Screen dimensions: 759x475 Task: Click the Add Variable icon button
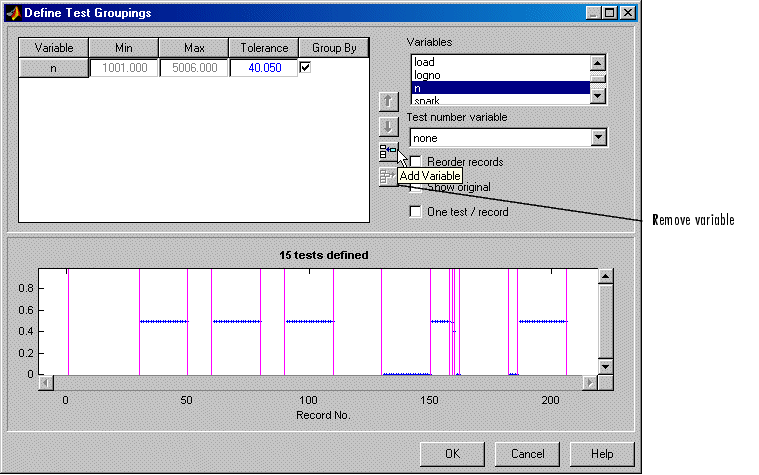coord(388,152)
